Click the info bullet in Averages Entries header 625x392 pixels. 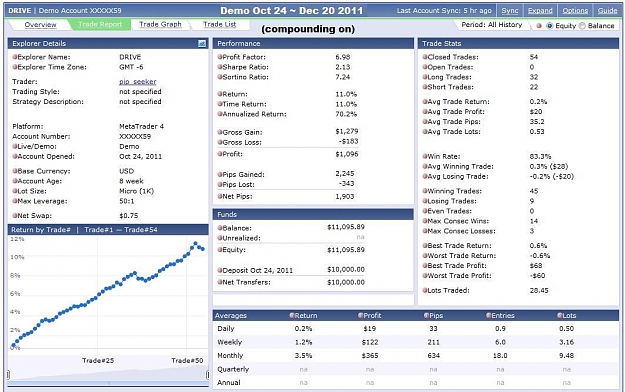pos(489,315)
